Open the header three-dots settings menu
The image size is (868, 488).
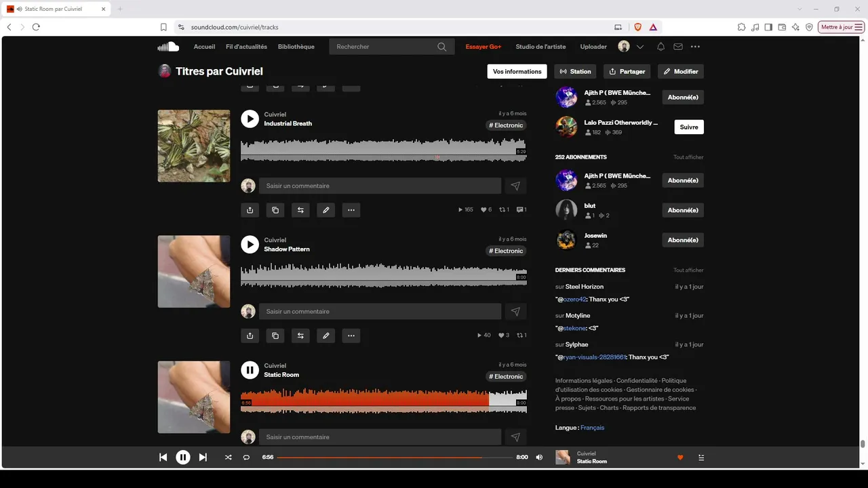tap(695, 47)
